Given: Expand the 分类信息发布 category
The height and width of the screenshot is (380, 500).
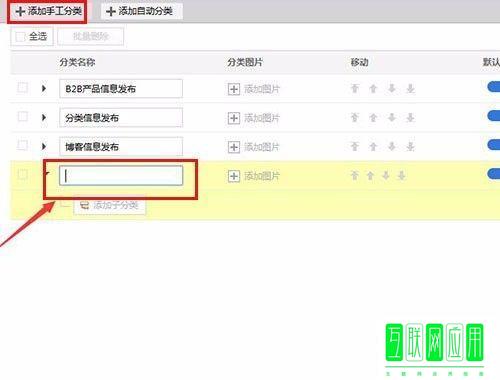Looking at the screenshot, I should coord(44,118).
